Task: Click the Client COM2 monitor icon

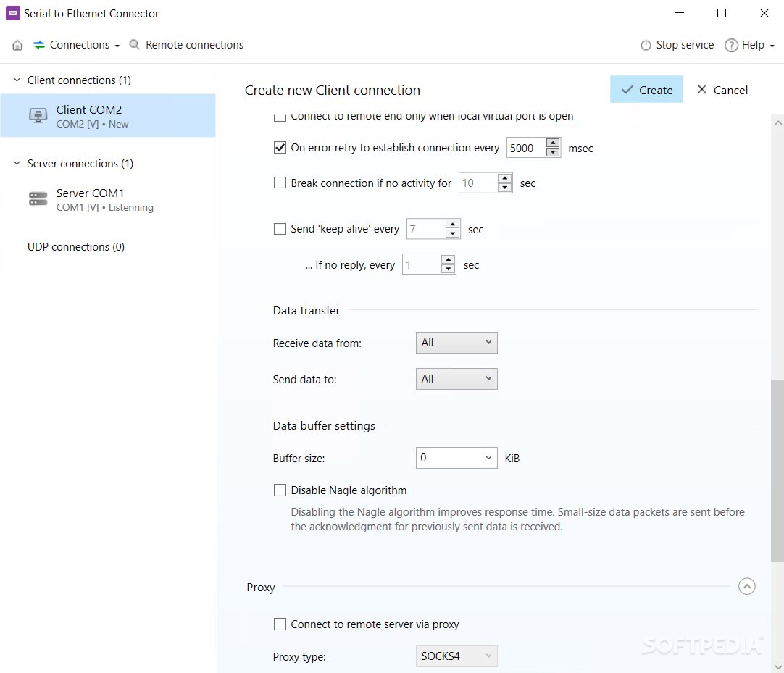Action: 38,115
